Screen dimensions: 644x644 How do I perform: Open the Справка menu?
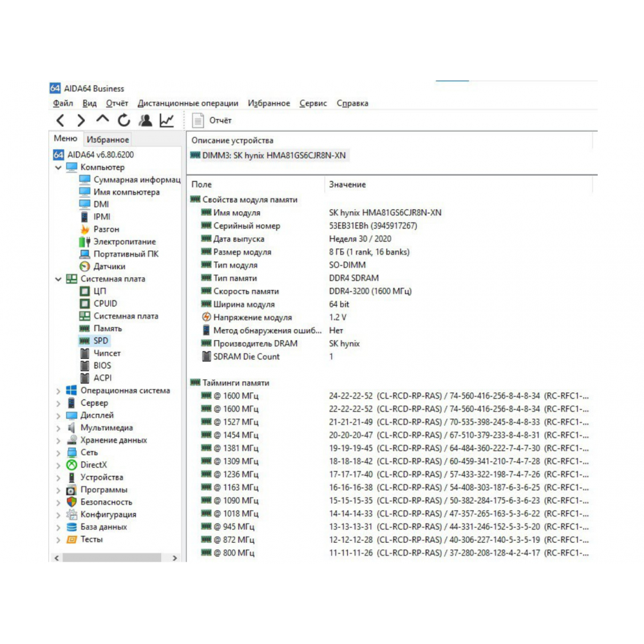click(x=352, y=103)
